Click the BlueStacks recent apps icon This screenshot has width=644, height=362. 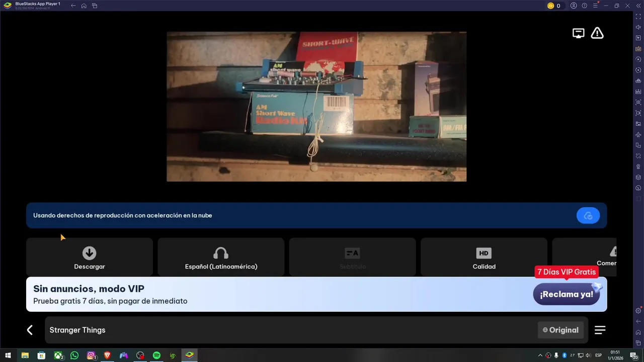coord(95,6)
